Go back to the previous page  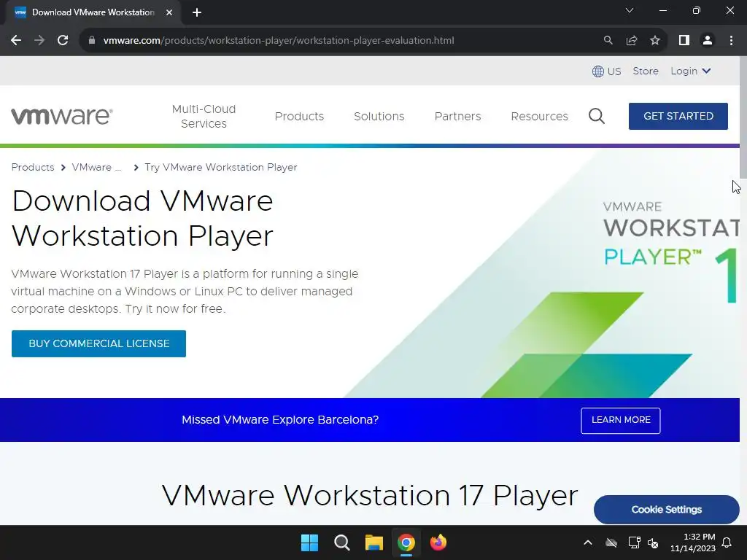pyautogui.click(x=16, y=41)
